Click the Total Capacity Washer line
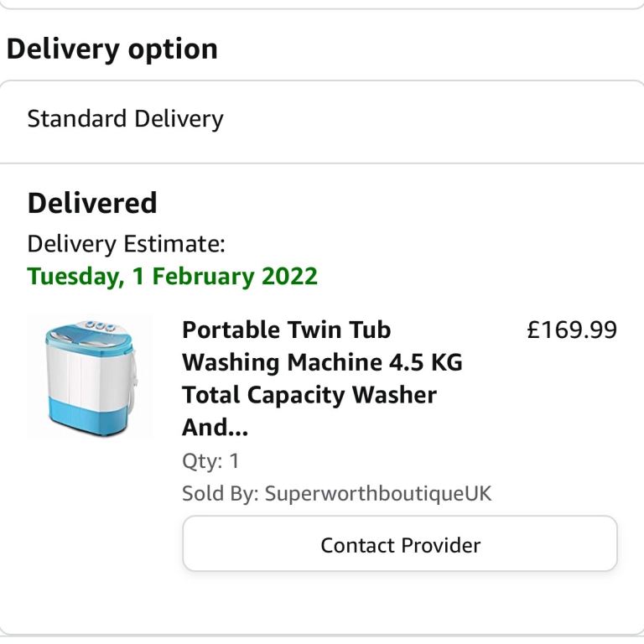This screenshot has height=644, width=644. (x=309, y=395)
